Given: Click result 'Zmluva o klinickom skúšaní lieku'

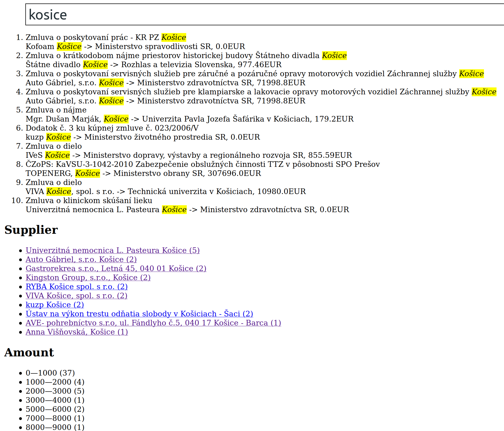Looking at the screenshot, I should tap(89, 200).
